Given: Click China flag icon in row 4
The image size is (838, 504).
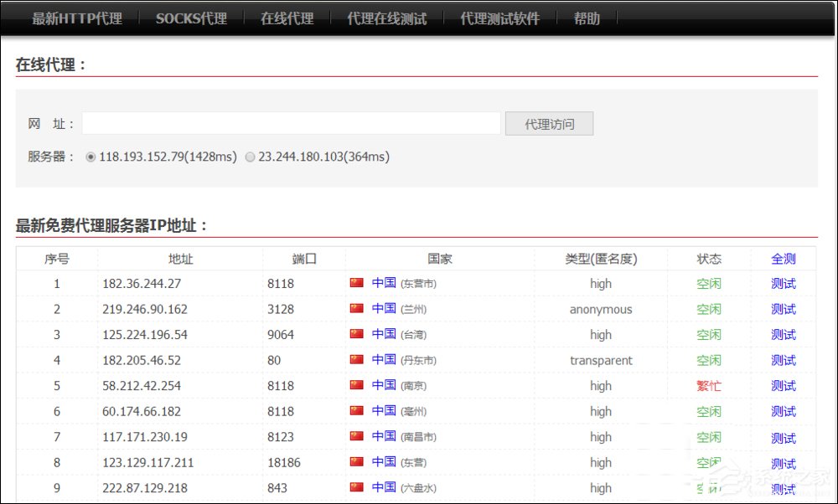Looking at the screenshot, I should (357, 359).
